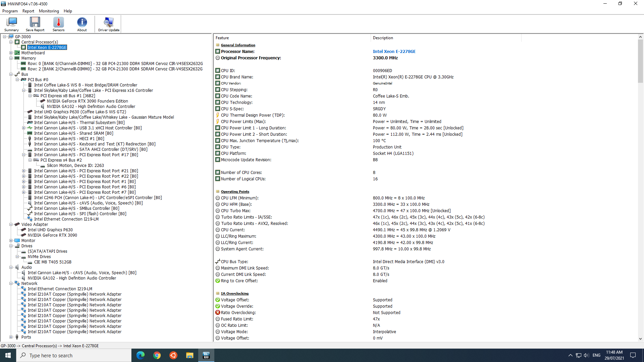Click the Feature column header
644x362 pixels.
pos(292,38)
